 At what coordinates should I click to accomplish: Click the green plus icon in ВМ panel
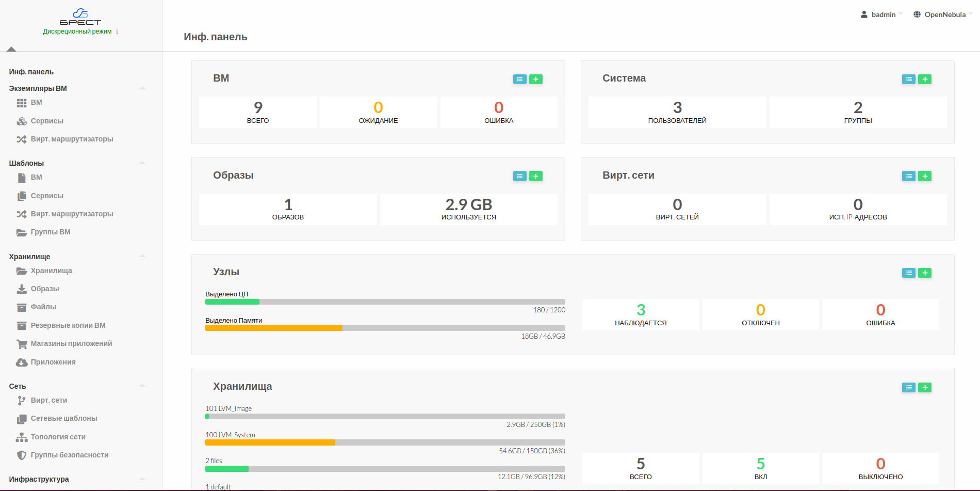535,79
